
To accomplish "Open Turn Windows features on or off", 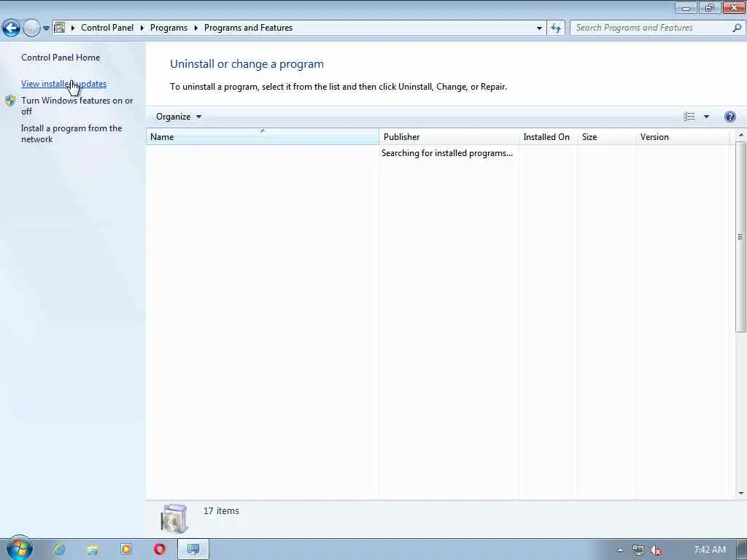I will pos(77,106).
